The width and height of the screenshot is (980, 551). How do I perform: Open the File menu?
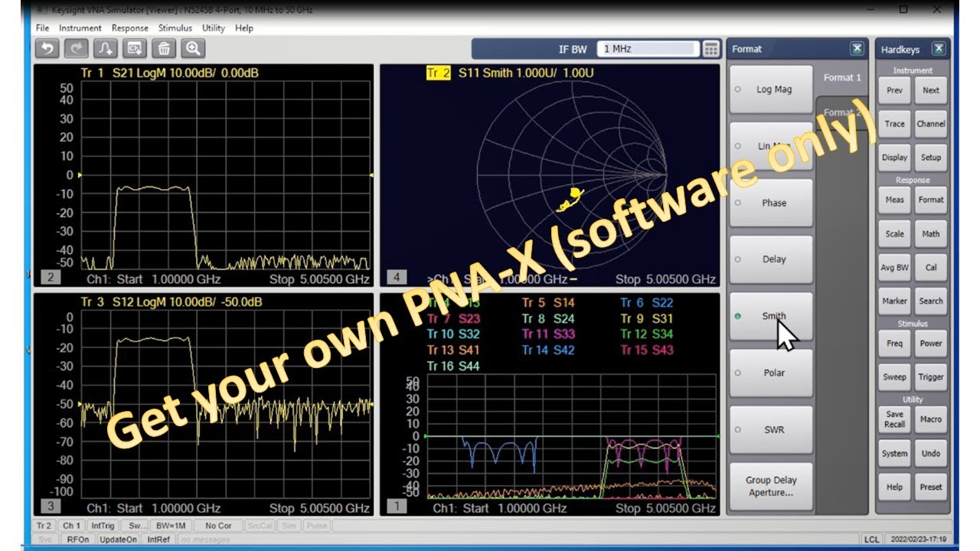tap(42, 28)
